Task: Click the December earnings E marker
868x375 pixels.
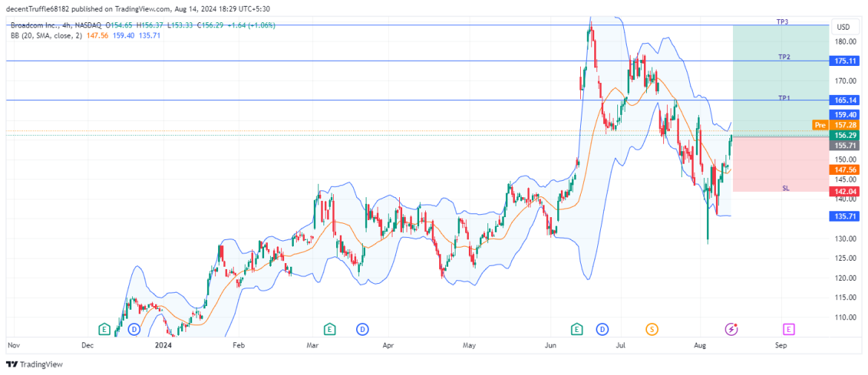Action: click(x=105, y=328)
